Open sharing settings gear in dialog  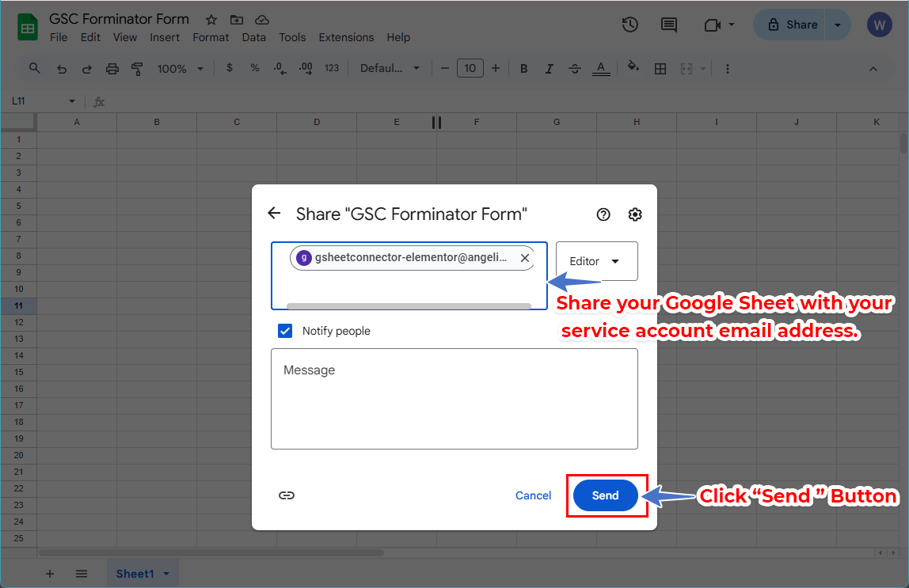point(635,214)
